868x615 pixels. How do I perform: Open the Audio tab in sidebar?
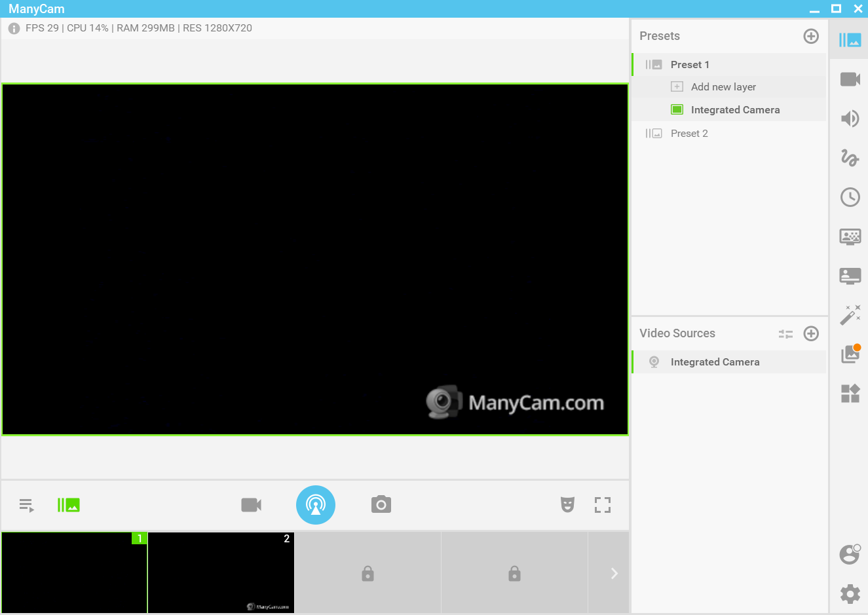[850, 119]
